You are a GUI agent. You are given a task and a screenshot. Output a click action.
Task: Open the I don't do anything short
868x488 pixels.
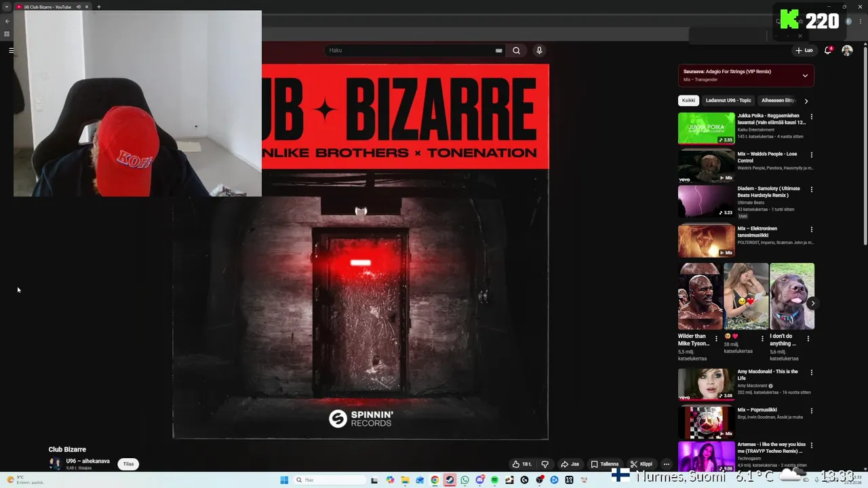tap(792, 296)
